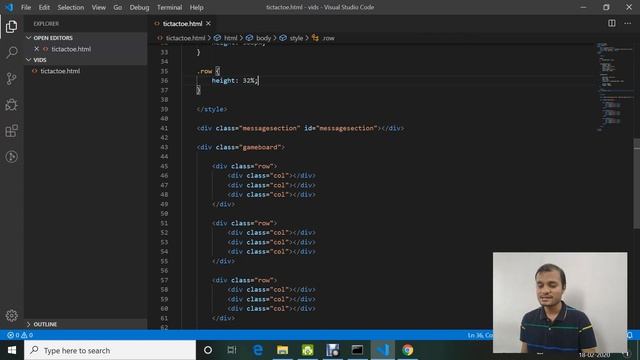Viewport: 640px width, 360px height.
Task: Click the closing style tag on line 39
Action: (x=211, y=109)
